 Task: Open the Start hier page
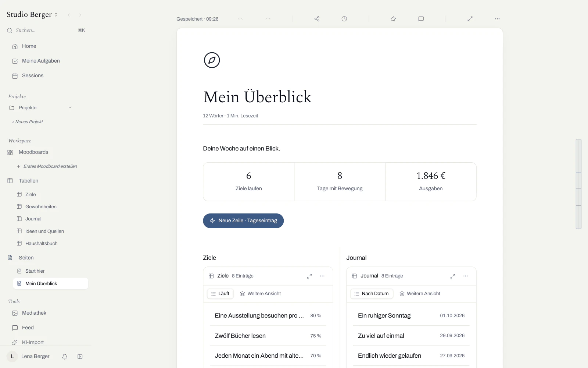pos(35,271)
